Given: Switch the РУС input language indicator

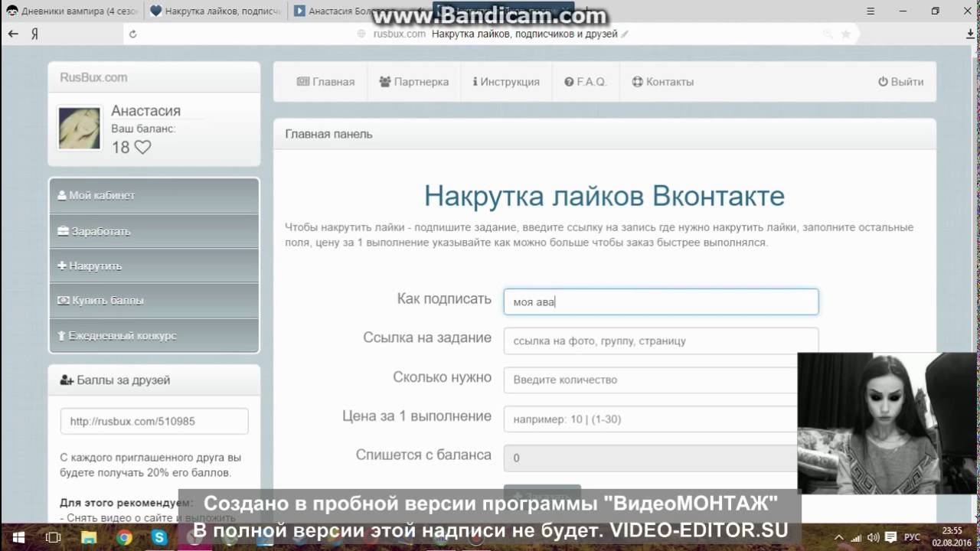Looking at the screenshot, I should (x=913, y=537).
